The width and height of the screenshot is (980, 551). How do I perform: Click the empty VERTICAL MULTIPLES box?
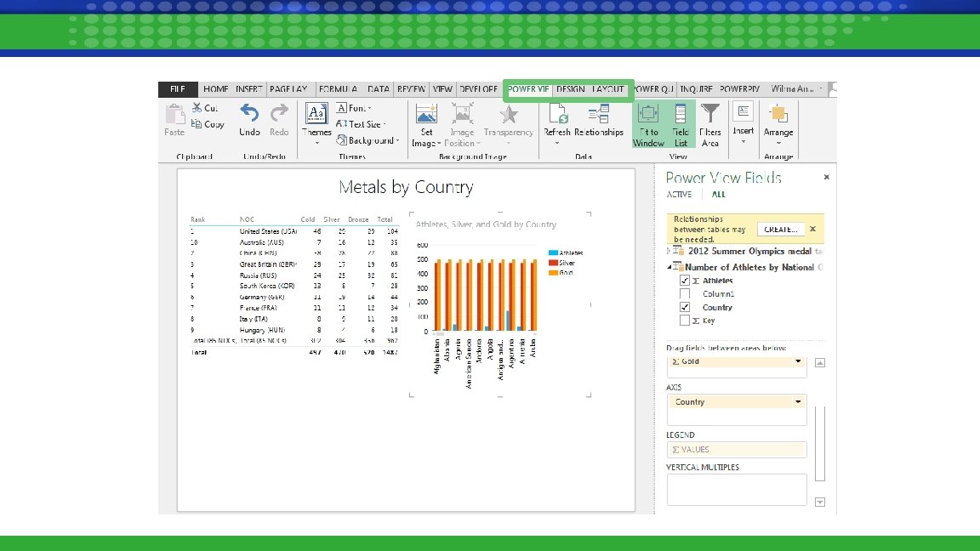click(x=737, y=490)
